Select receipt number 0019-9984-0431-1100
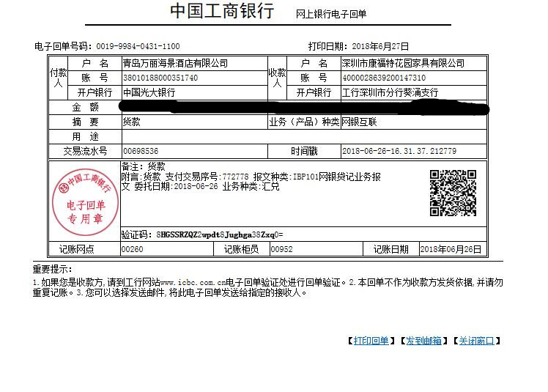The width and height of the screenshot is (548, 392). tap(138, 46)
